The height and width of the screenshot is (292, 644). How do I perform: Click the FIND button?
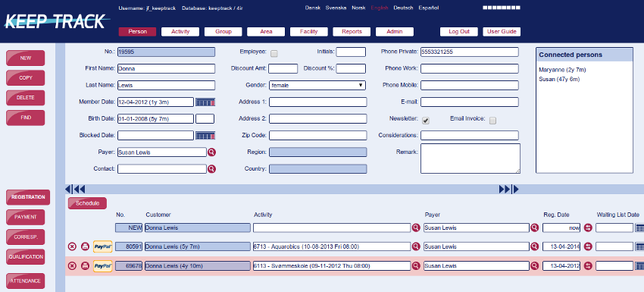pos(26,118)
